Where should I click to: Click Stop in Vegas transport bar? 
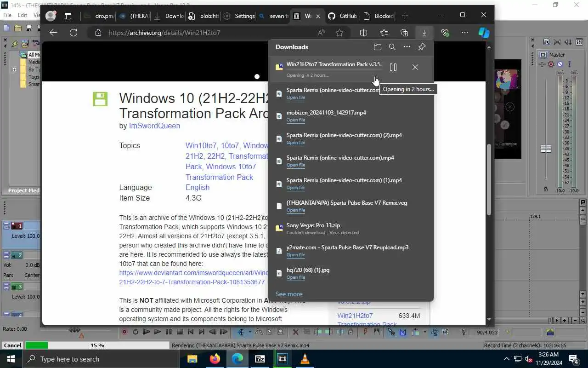click(x=180, y=332)
